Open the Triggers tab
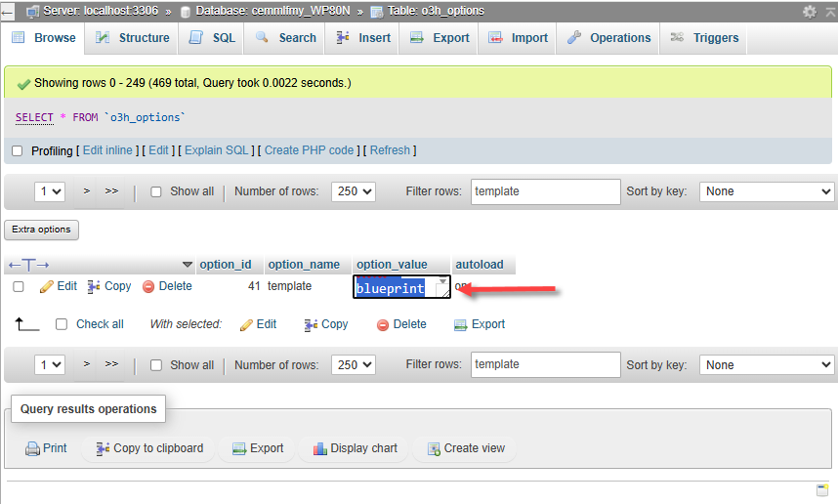The height and width of the screenshot is (504, 838). (704, 38)
